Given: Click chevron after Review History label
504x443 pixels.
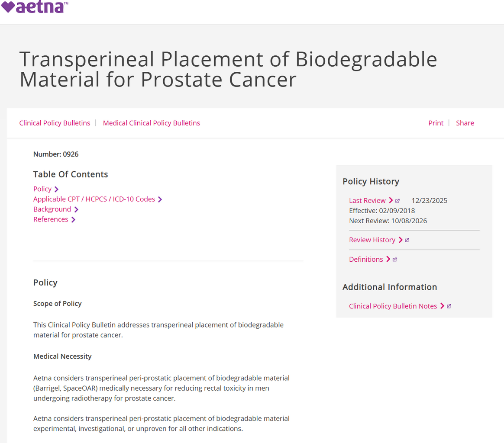Looking at the screenshot, I should [400, 240].
